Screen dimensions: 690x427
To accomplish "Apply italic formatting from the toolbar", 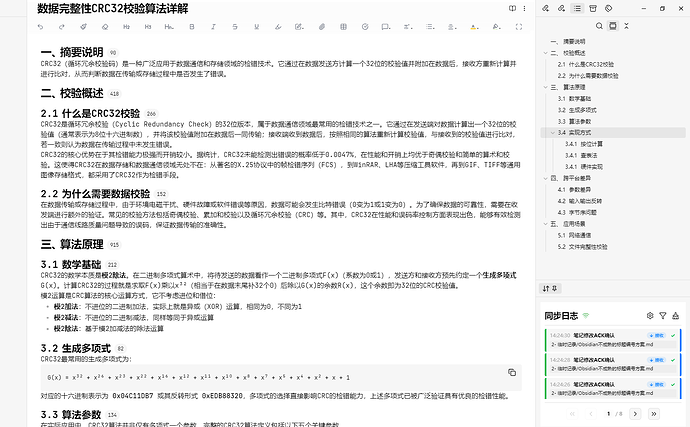I will 213,27.
